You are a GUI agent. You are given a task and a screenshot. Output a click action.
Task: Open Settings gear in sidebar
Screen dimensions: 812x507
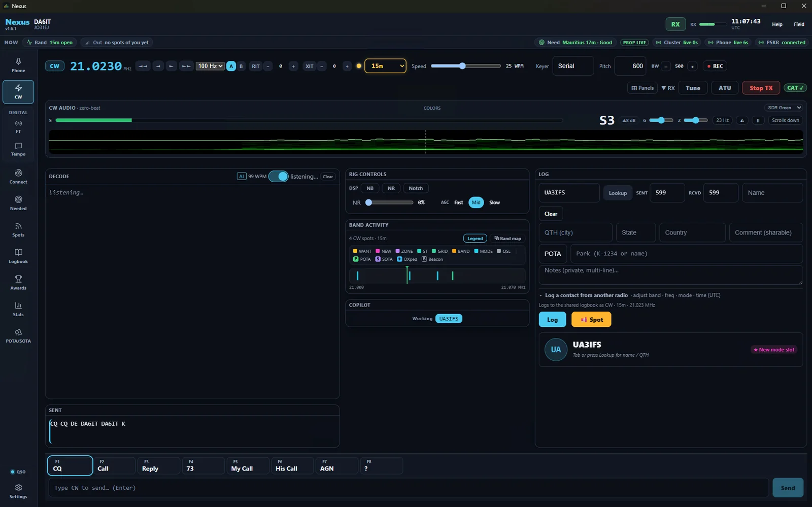18,491
